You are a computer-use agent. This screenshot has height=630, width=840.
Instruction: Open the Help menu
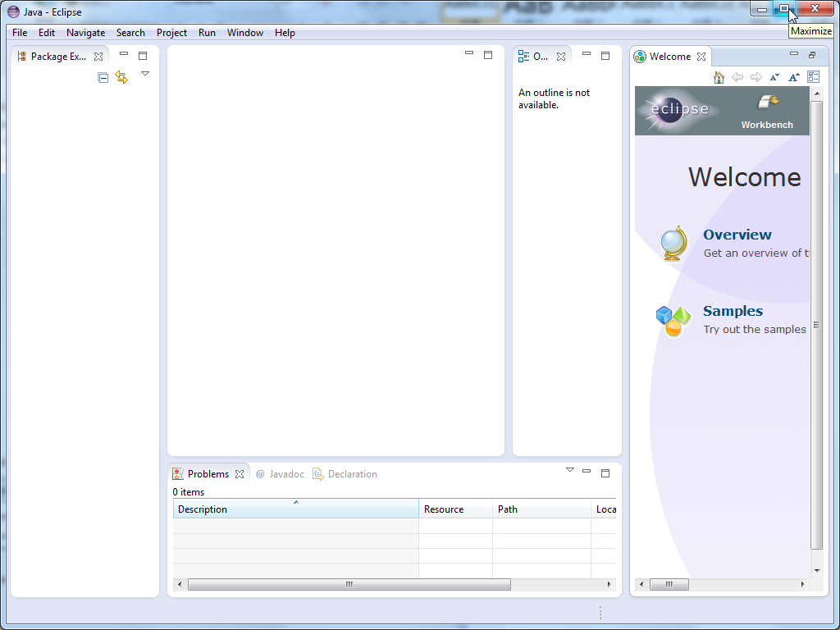[285, 33]
